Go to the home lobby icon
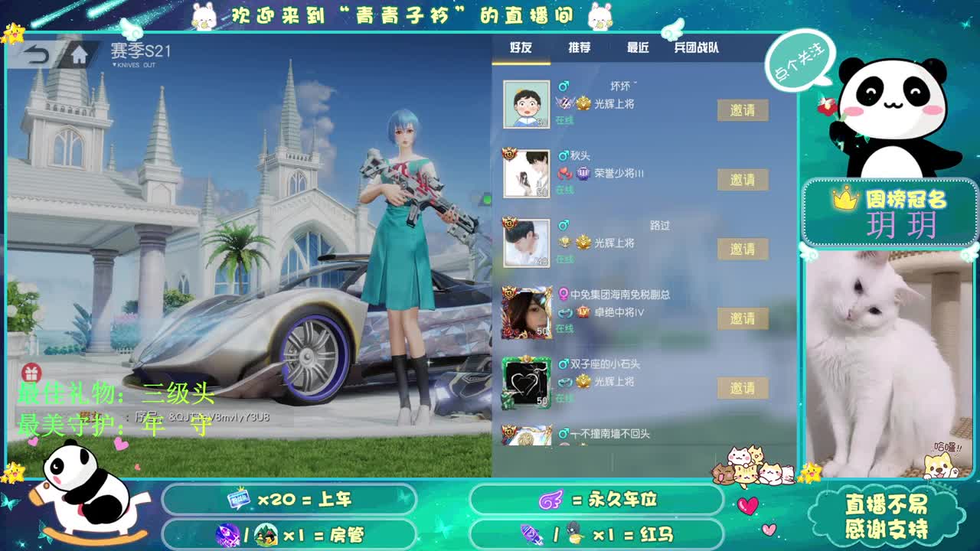Viewport: 980px width, 551px height. (x=79, y=54)
